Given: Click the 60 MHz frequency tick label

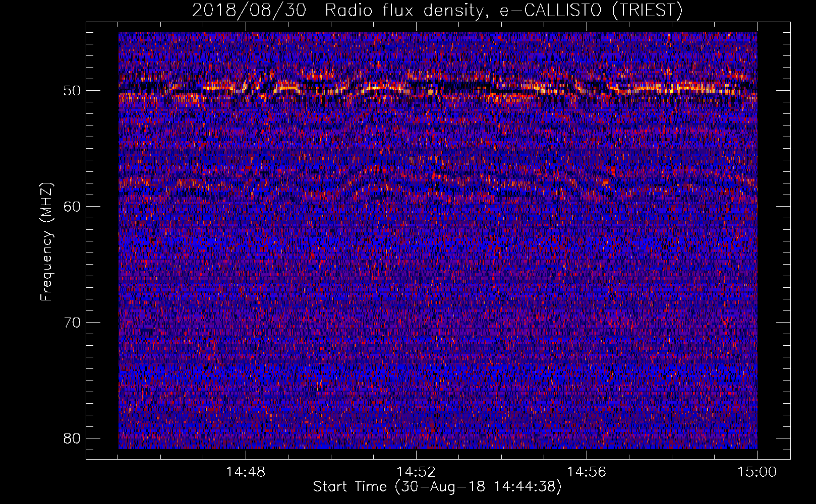Looking at the screenshot, I should tap(73, 207).
